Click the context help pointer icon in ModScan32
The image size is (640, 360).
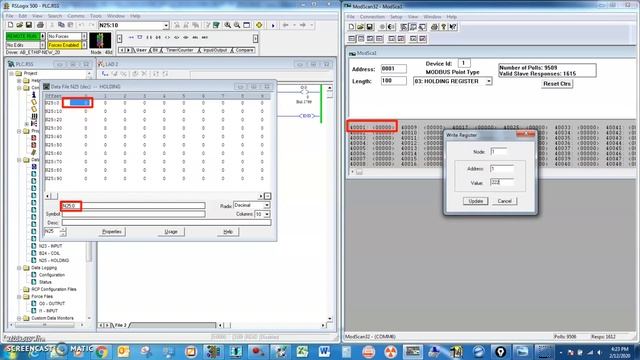tap(453, 27)
